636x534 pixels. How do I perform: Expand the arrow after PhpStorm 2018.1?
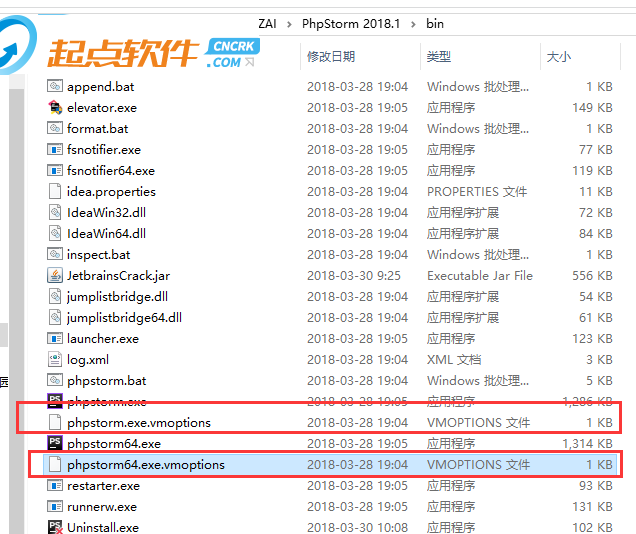tap(413, 24)
